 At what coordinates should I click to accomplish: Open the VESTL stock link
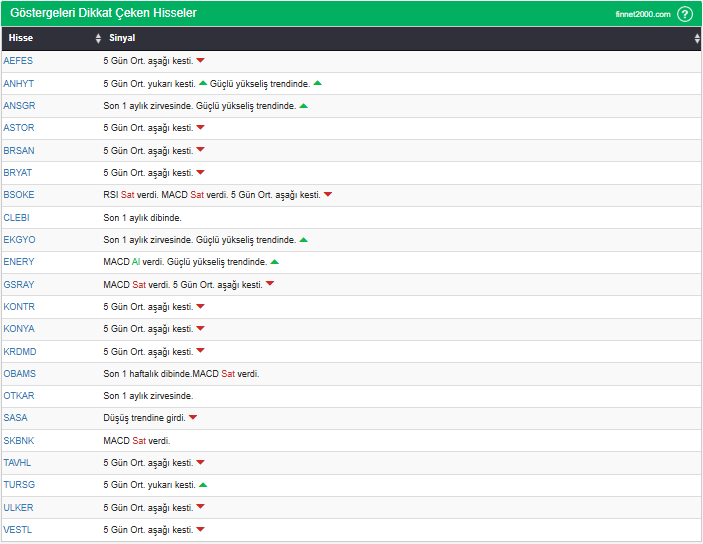click(x=17, y=529)
